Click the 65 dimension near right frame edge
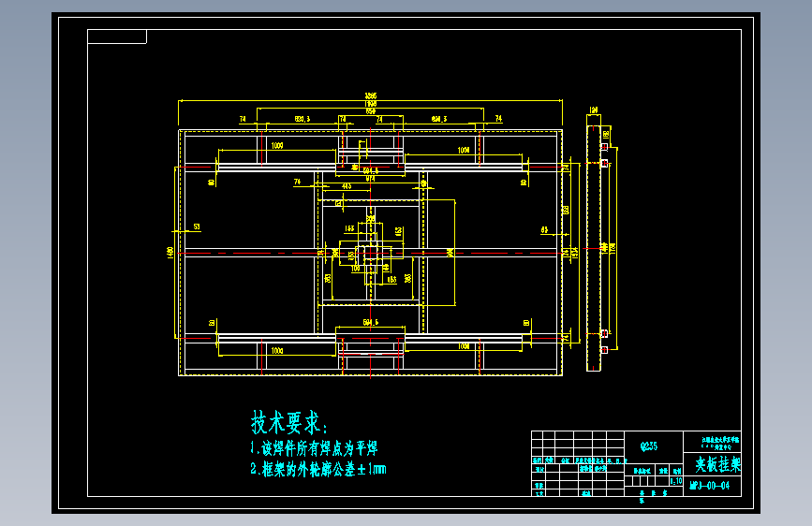812x526 pixels. pos(544,230)
